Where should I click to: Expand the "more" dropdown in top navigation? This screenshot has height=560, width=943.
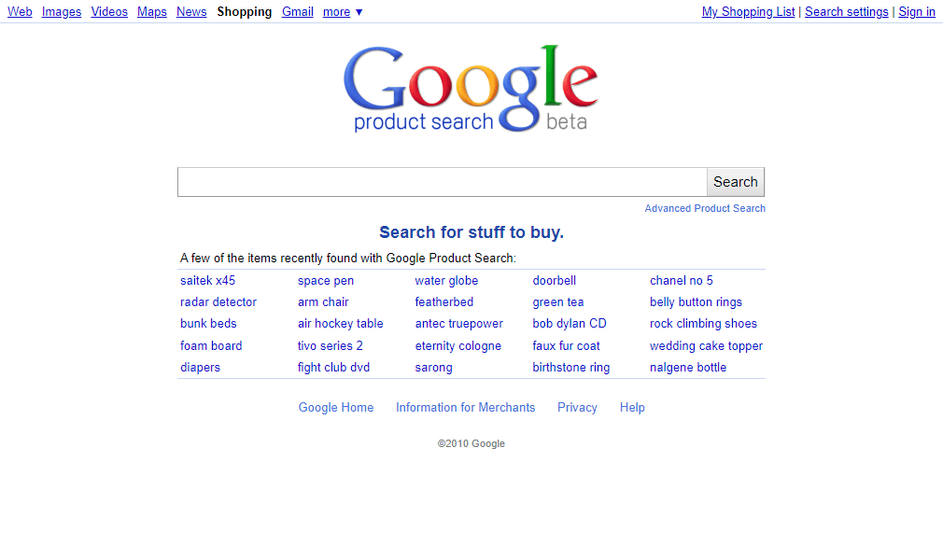(x=343, y=12)
